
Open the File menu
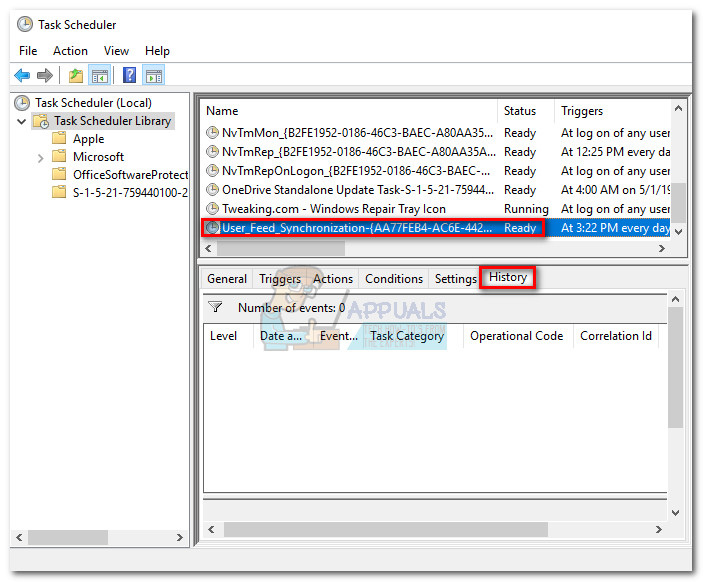[x=28, y=51]
